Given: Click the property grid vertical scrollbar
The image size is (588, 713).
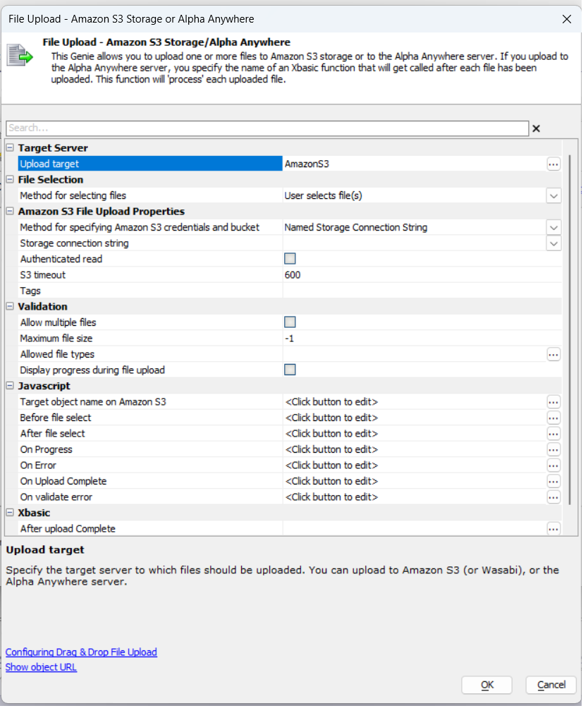Looking at the screenshot, I should (570, 329).
